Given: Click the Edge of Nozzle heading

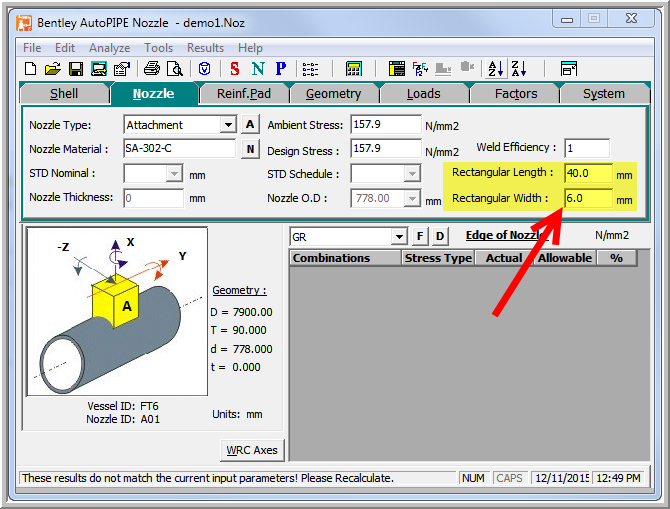Looking at the screenshot, I should coord(507,235).
